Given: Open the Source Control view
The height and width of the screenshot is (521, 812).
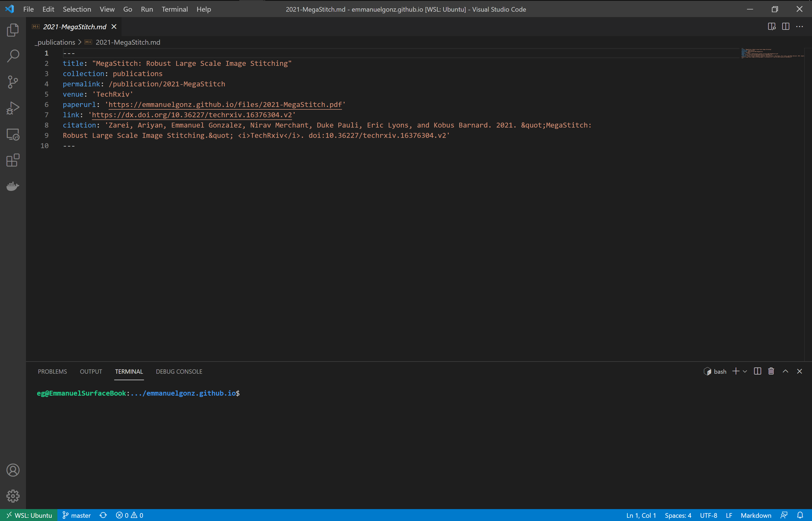Looking at the screenshot, I should (13, 82).
